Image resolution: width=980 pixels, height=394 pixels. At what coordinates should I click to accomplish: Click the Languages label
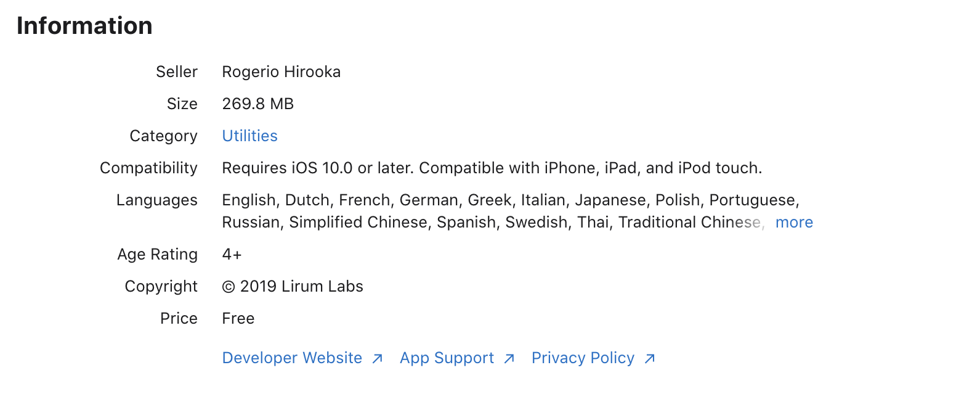click(157, 200)
